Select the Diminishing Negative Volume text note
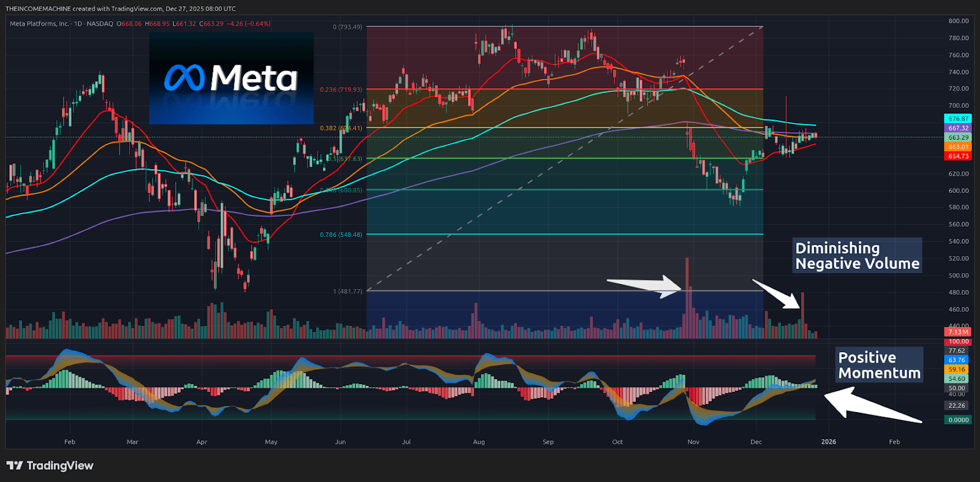This screenshot has width=980, height=482. 858,255
